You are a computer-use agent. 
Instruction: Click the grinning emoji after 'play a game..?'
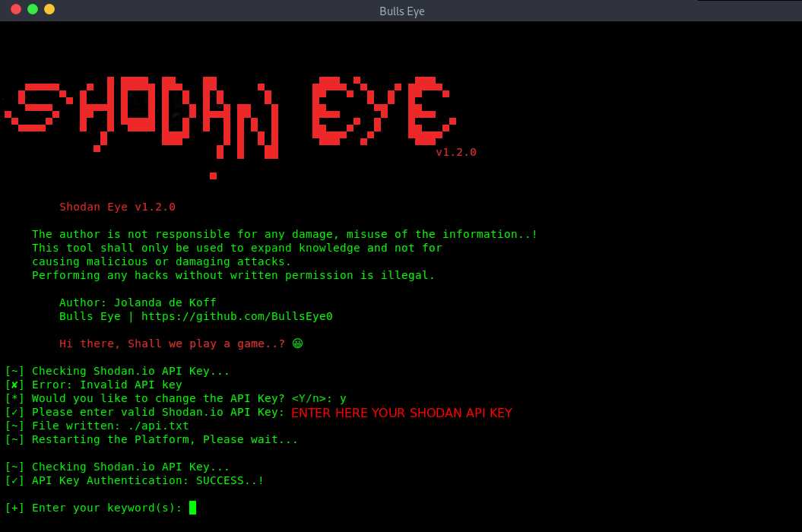tap(297, 344)
